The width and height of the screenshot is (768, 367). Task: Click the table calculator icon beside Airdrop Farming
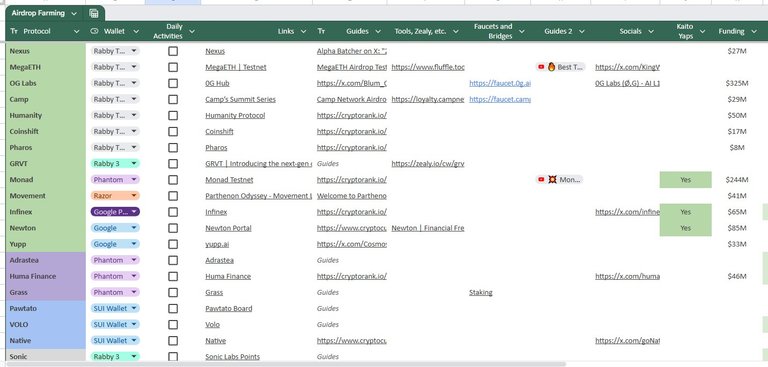tap(94, 14)
